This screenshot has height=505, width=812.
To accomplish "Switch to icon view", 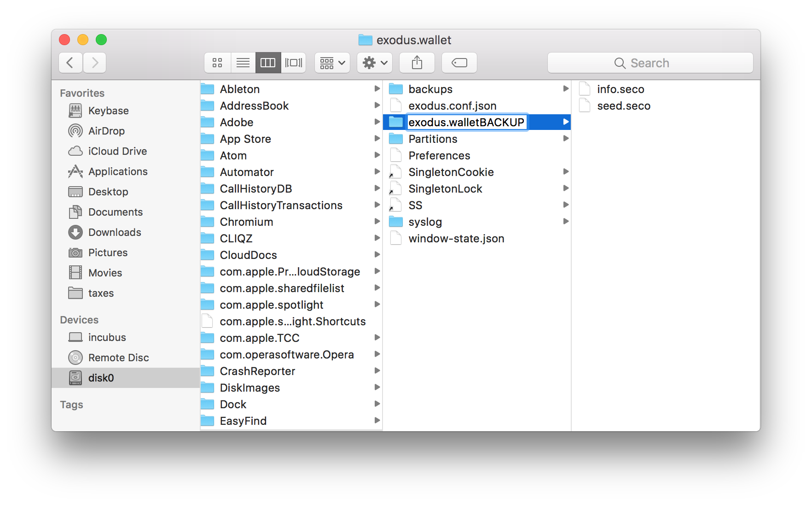I will pos(217,63).
